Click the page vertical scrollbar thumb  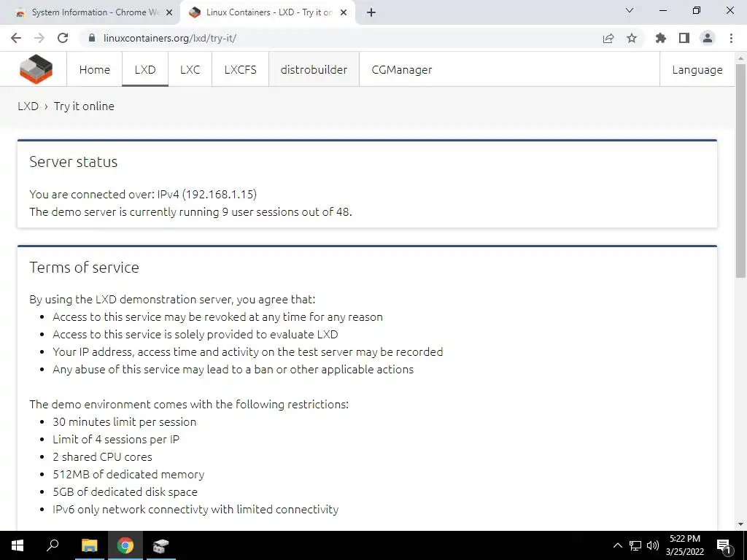(x=741, y=171)
